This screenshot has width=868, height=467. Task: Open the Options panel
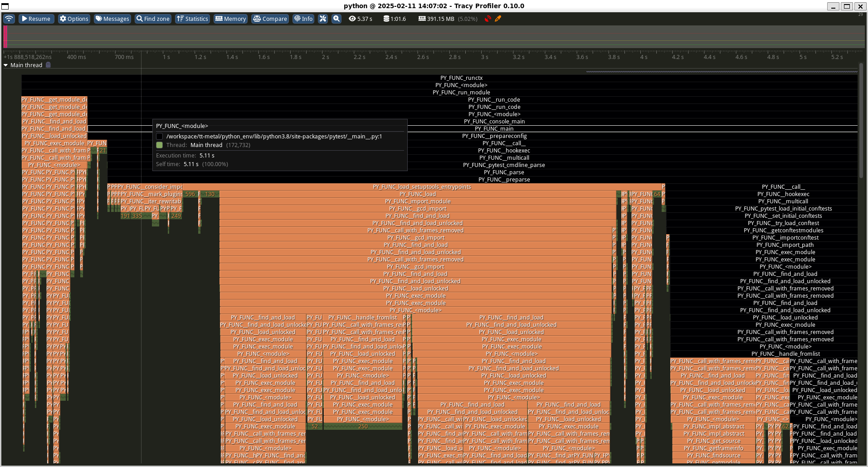click(74, 19)
